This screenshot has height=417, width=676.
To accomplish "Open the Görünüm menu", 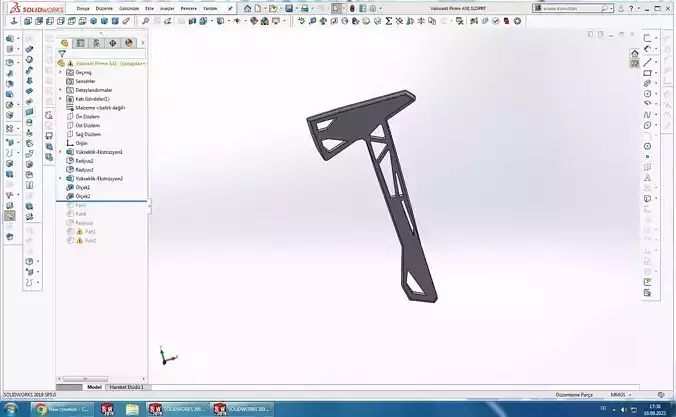I will click(129, 8).
